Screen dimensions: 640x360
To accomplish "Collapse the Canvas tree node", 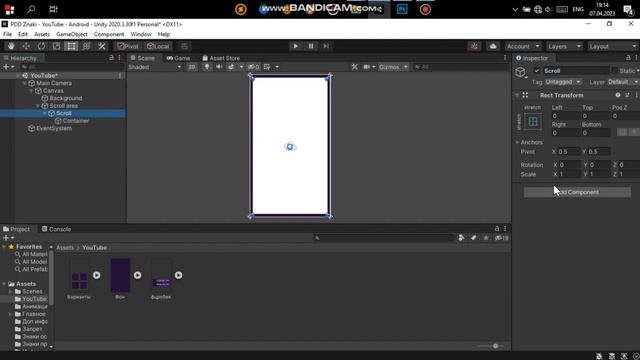I will pyautogui.click(x=31, y=91).
